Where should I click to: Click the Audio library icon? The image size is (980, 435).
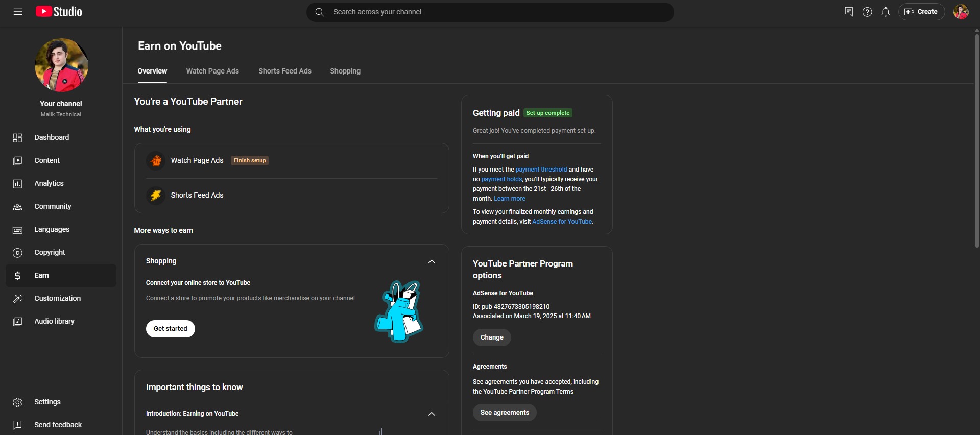point(17,322)
